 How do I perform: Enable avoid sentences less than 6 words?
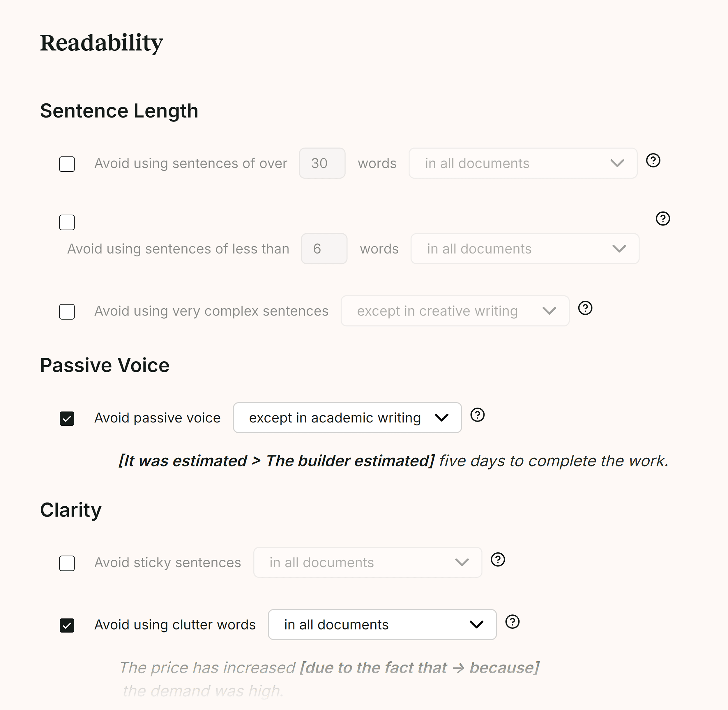(68, 222)
